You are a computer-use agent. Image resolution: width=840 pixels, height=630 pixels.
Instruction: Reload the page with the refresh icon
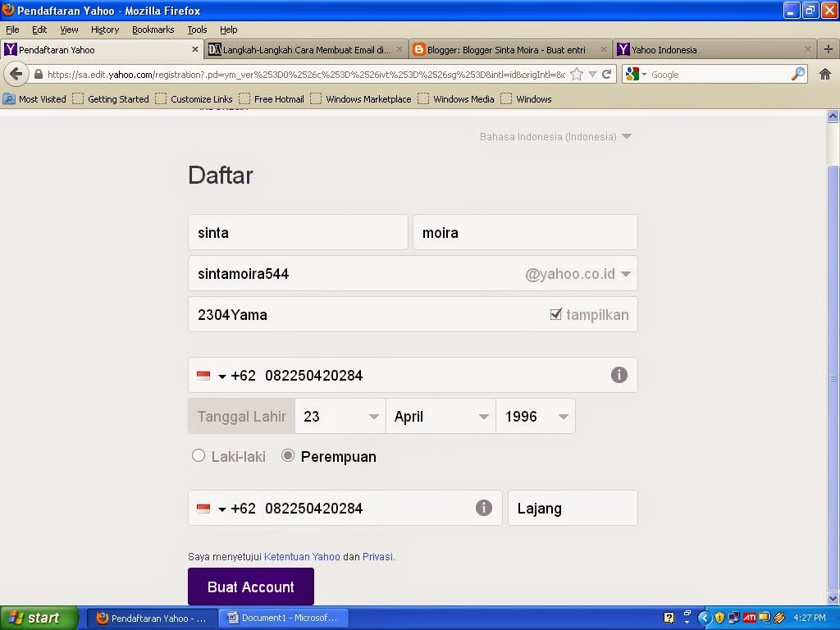pos(606,75)
